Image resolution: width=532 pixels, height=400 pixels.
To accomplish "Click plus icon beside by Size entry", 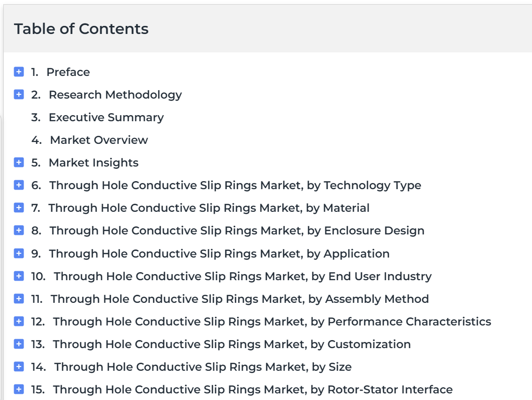I will click(x=19, y=367).
